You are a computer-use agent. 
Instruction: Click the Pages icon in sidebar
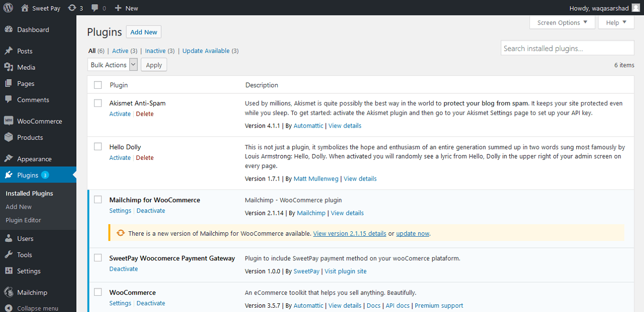click(9, 84)
